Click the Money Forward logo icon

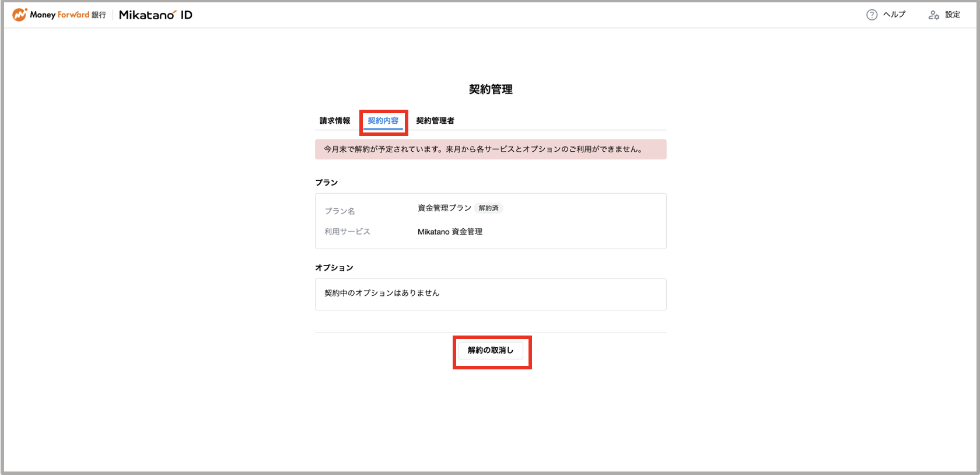click(20, 15)
